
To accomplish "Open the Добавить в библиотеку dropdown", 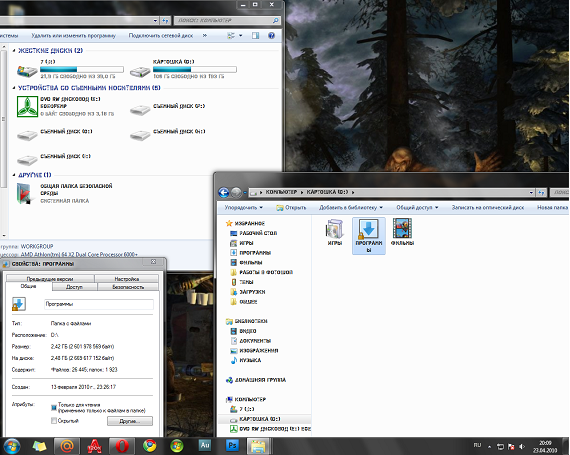I will coord(351,208).
